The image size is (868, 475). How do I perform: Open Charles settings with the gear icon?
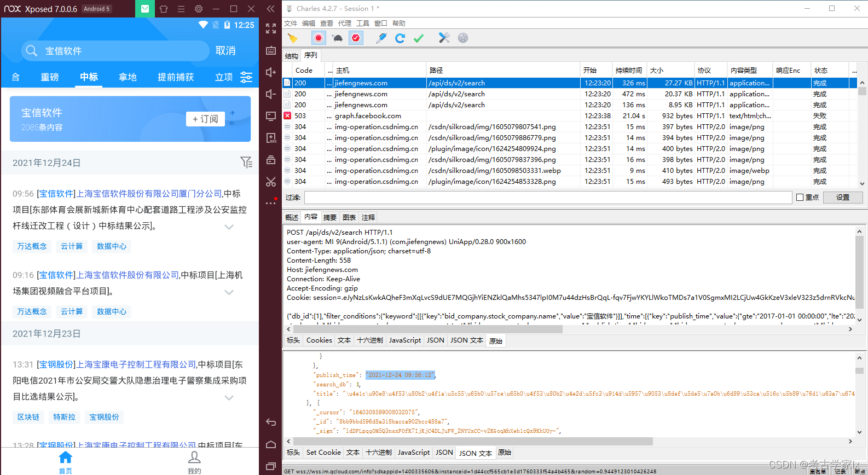463,38
